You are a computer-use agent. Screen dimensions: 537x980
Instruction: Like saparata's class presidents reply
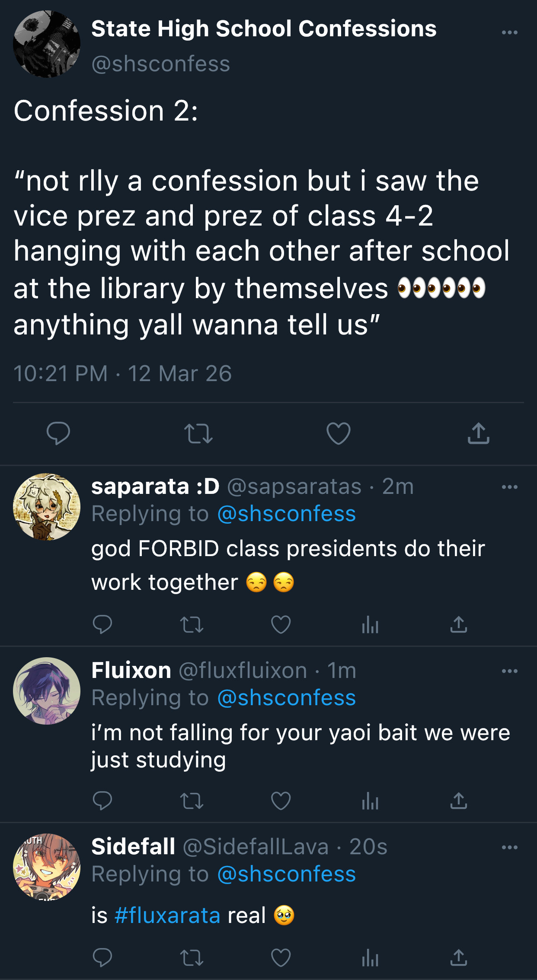click(x=281, y=625)
